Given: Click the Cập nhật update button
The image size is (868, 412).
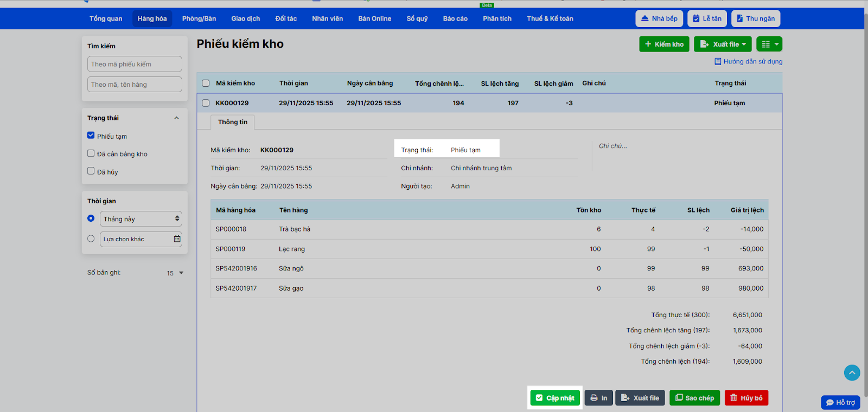Looking at the screenshot, I should tap(555, 398).
